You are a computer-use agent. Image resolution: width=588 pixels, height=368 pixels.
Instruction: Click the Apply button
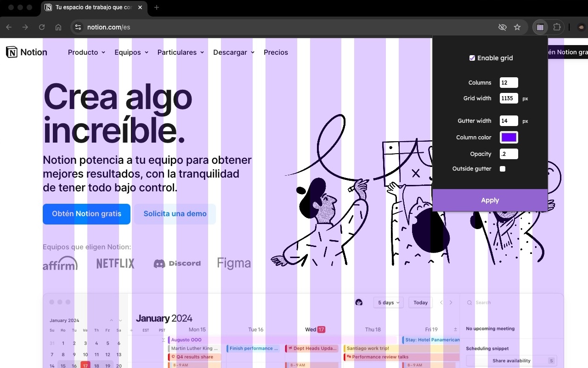(x=490, y=200)
